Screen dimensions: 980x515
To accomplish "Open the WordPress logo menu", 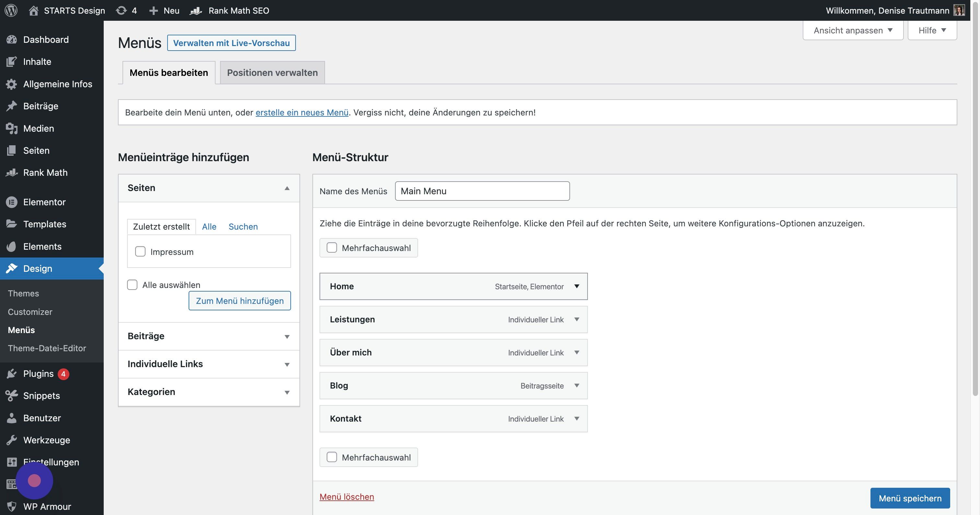I will point(11,10).
